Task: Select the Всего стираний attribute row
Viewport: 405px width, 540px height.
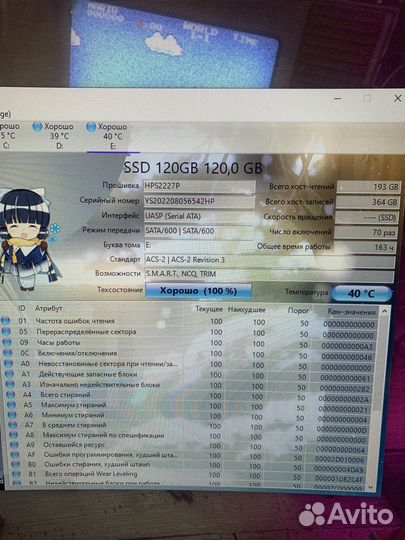Action: click(189, 396)
